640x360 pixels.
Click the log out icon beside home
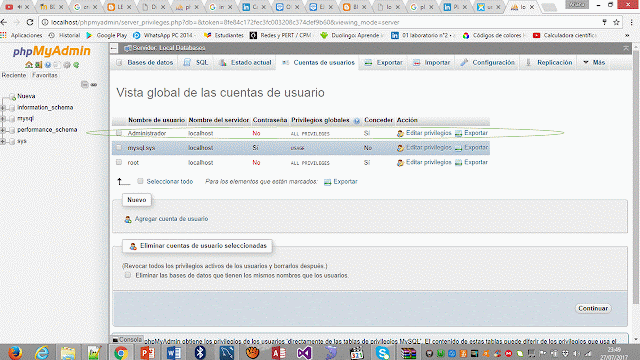[38, 65]
